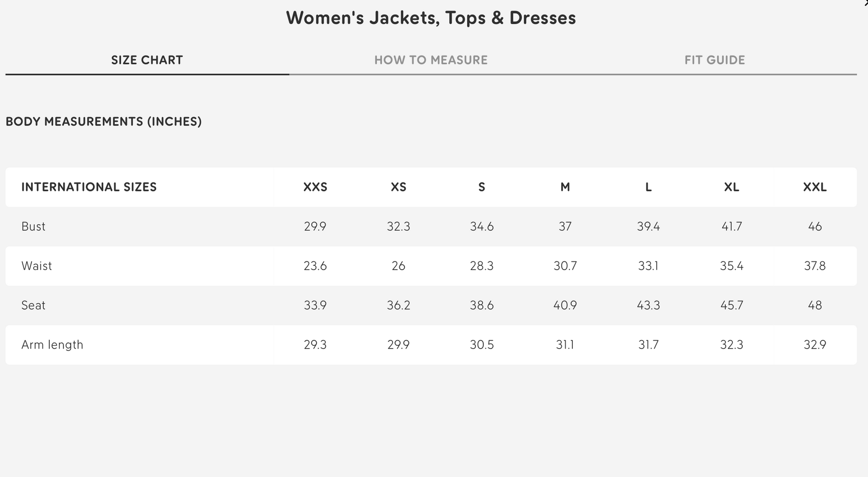Switch to the How To Measure tab
The height and width of the screenshot is (477, 868).
pyautogui.click(x=431, y=60)
